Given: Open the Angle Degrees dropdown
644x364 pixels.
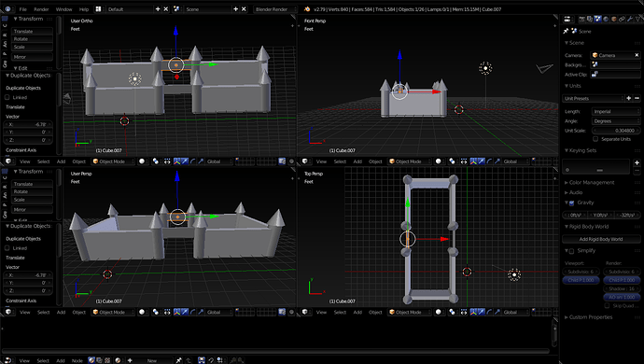Looking at the screenshot, I should click(x=616, y=121).
